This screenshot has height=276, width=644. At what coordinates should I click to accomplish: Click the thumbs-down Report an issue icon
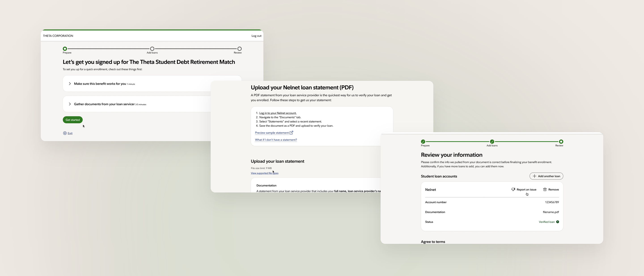513,189
